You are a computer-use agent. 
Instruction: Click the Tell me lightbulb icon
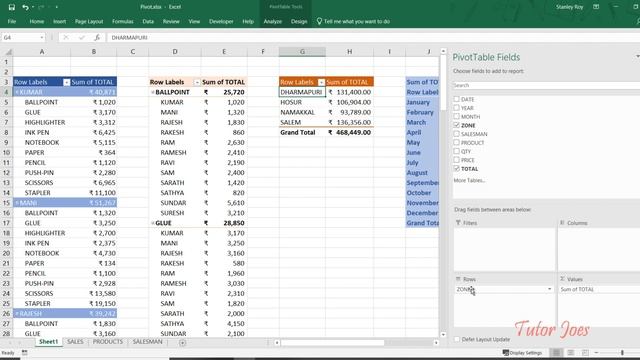pyautogui.click(x=319, y=21)
